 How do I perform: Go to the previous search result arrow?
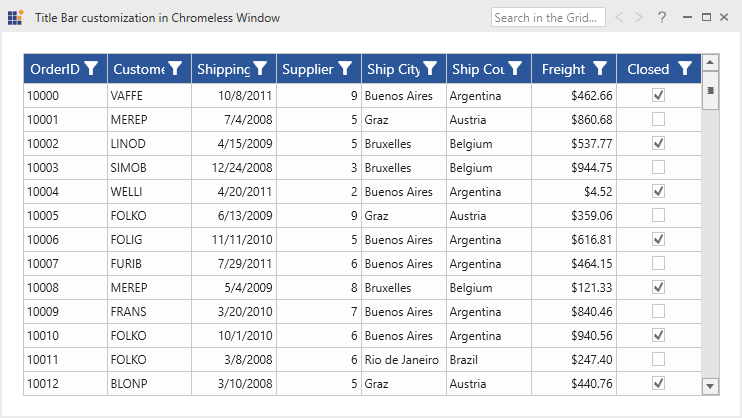point(619,18)
